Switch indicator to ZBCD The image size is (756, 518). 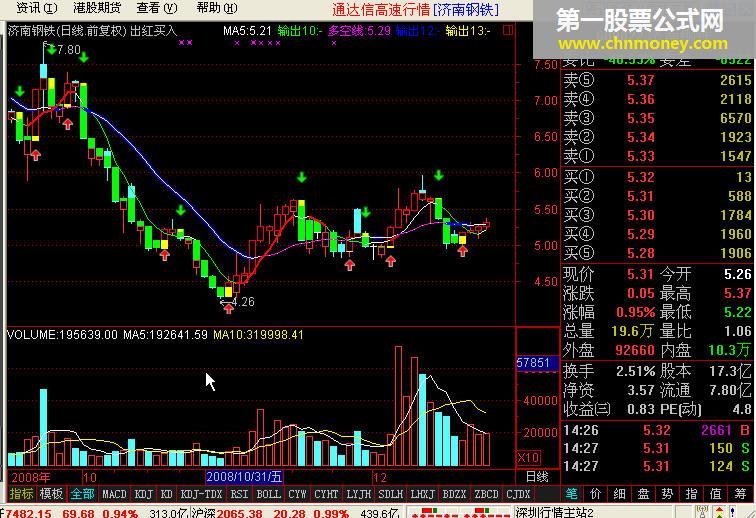pyautogui.click(x=486, y=494)
